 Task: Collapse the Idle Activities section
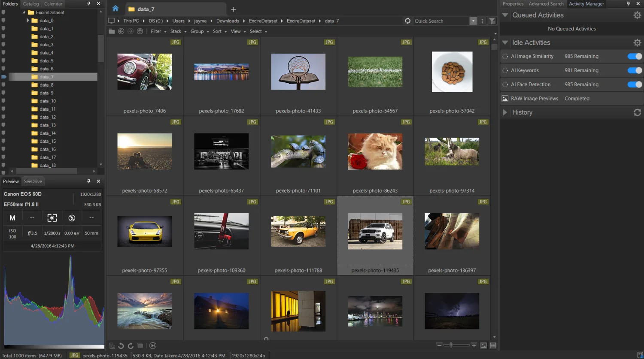(505, 42)
